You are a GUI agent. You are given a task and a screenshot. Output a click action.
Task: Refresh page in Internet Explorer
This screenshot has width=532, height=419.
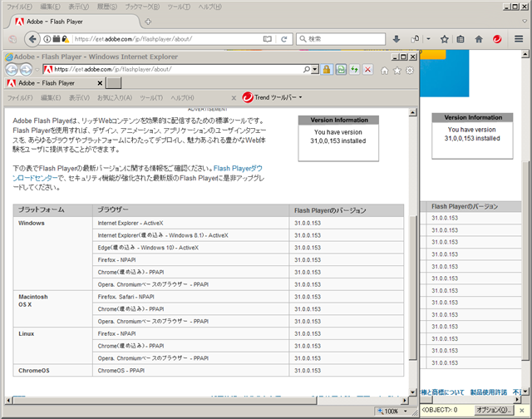(355, 70)
